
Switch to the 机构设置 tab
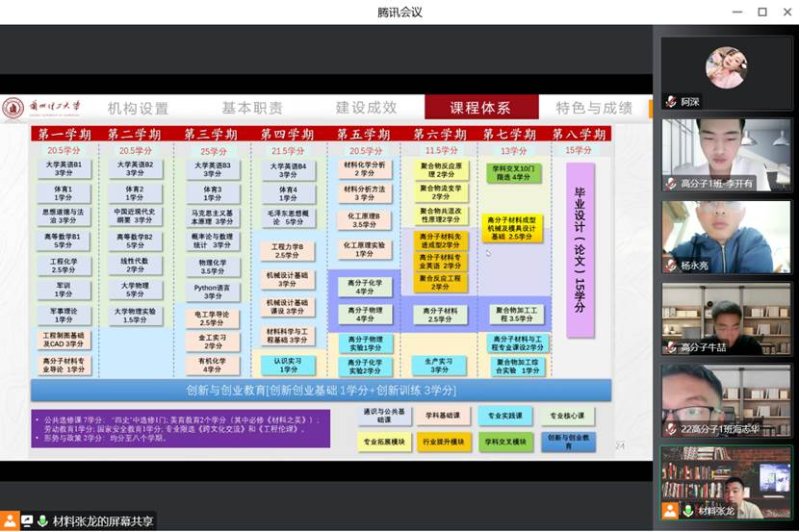[x=138, y=108]
